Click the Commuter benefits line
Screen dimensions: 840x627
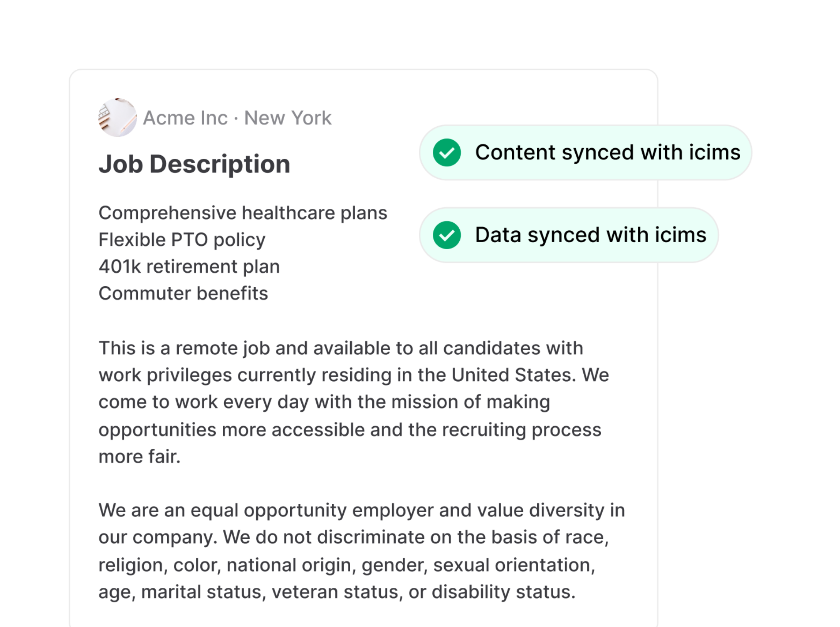point(183,293)
